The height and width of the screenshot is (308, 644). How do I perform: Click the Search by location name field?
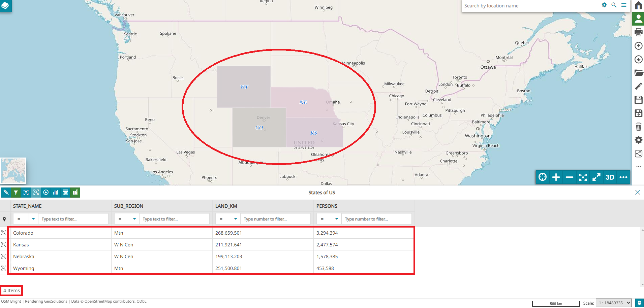(529, 6)
